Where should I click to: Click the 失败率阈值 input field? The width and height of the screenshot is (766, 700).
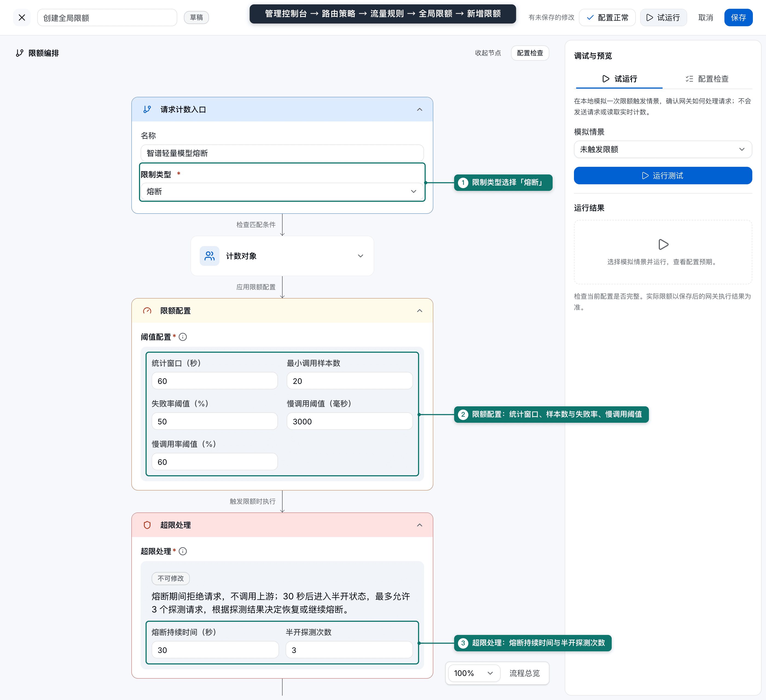(215, 421)
